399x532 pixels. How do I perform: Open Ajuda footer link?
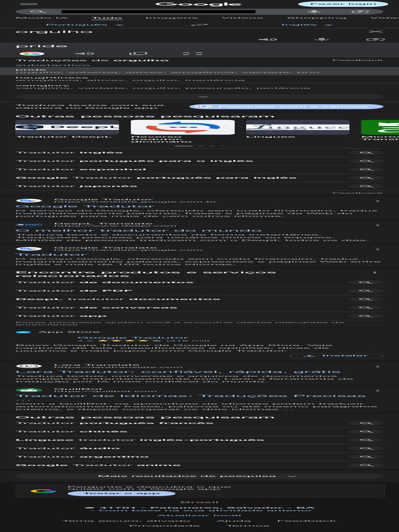(233, 521)
